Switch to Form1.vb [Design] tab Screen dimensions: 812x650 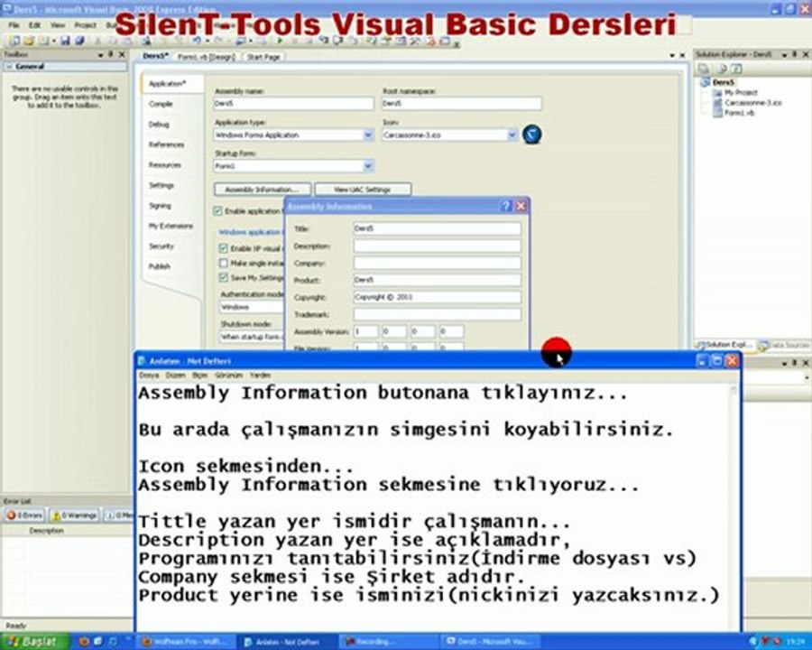click(x=206, y=57)
